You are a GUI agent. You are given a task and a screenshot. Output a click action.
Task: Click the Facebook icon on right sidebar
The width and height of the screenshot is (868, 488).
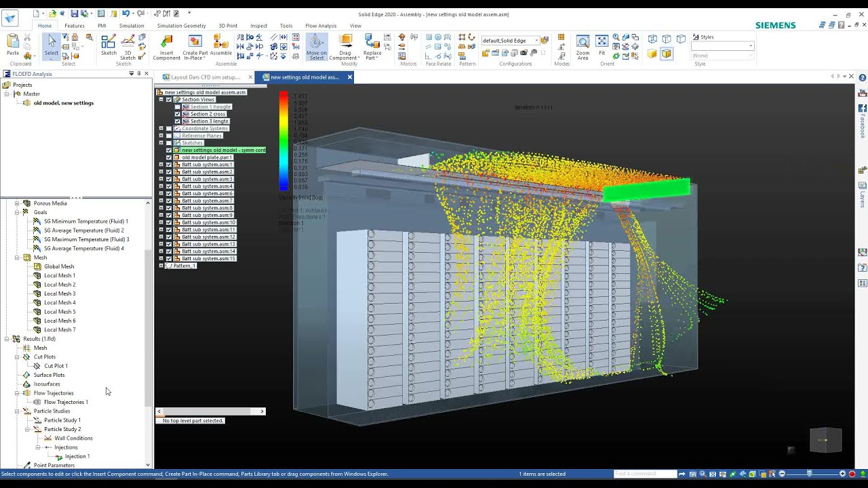click(863, 108)
